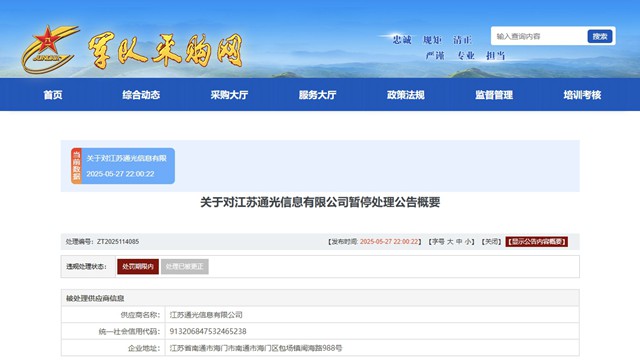Click the 军队采购网 star logo emblem
The height and width of the screenshot is (360, 640).
(49, 49)
